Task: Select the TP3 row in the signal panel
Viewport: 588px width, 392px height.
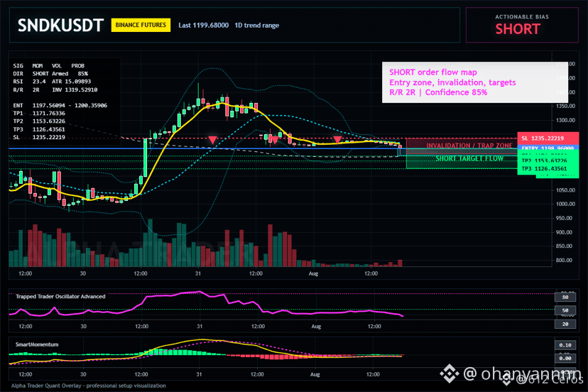Action: (x=39, y=129)
